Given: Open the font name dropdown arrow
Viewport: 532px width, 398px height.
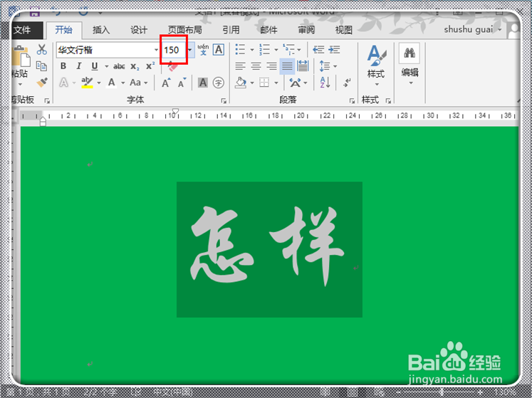Looking at the screenshot, I should pos(156,51).
